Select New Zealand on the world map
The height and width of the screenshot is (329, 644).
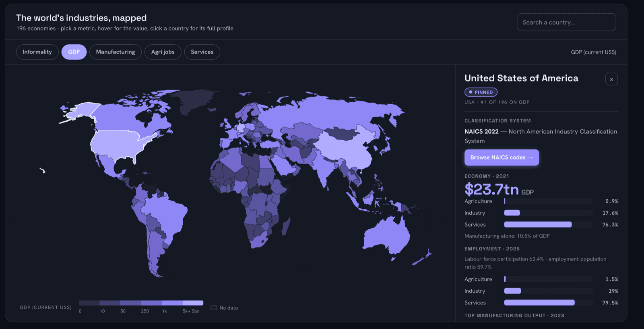423,258
